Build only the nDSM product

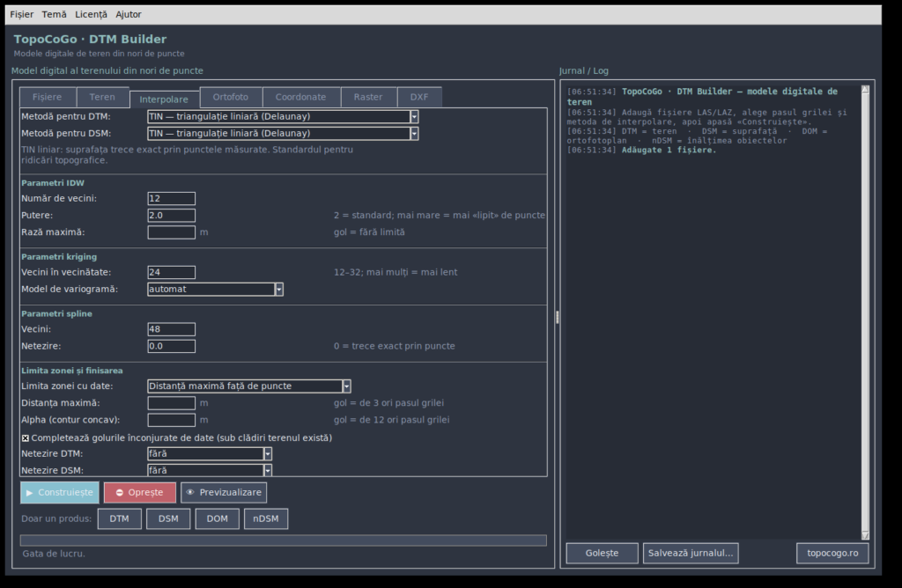pos(266,518)
